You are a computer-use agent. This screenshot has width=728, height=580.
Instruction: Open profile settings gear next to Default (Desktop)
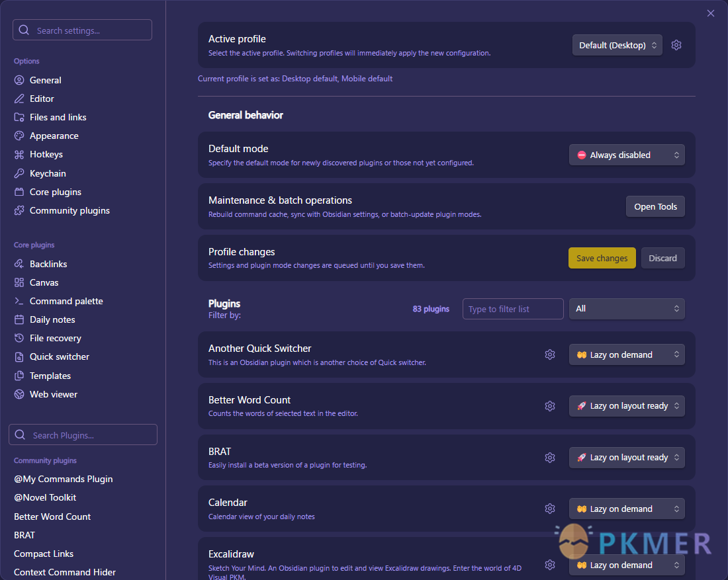676,45
